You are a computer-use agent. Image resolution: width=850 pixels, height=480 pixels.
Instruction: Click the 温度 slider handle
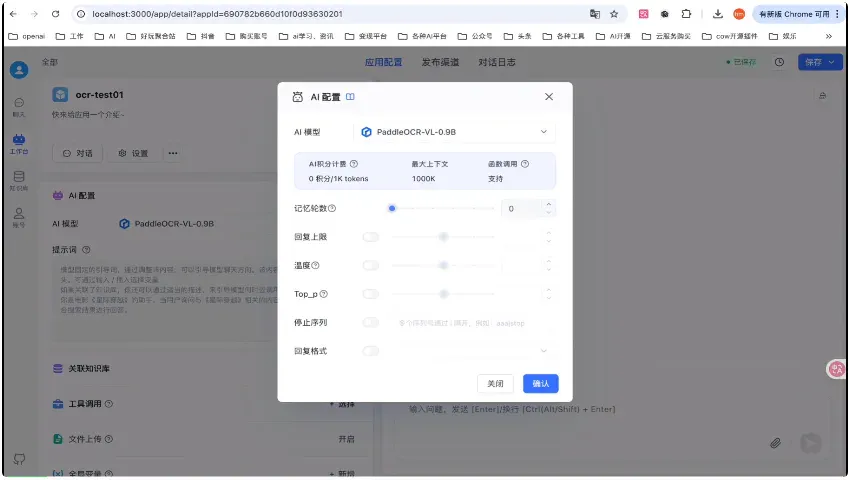coord(443,265)
